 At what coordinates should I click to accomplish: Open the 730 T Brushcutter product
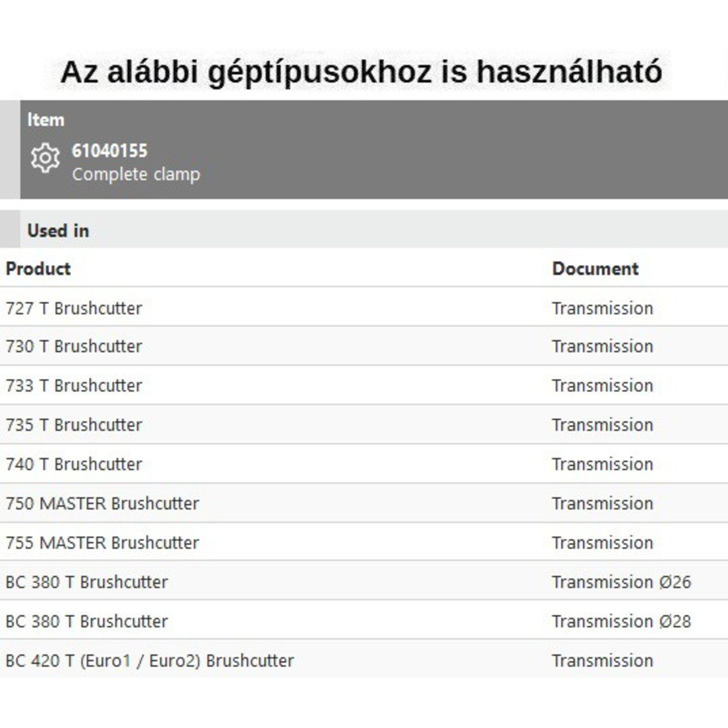click(x=74, y=346)
